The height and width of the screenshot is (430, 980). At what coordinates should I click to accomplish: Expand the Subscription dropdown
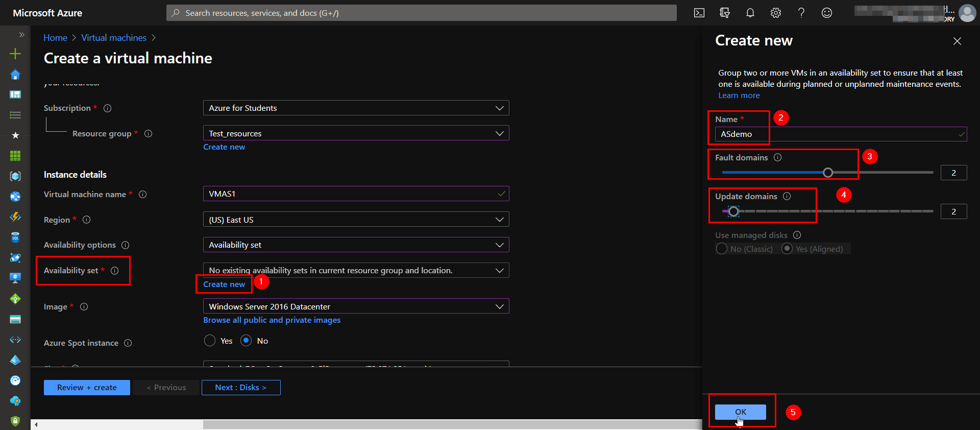(356, 108)
